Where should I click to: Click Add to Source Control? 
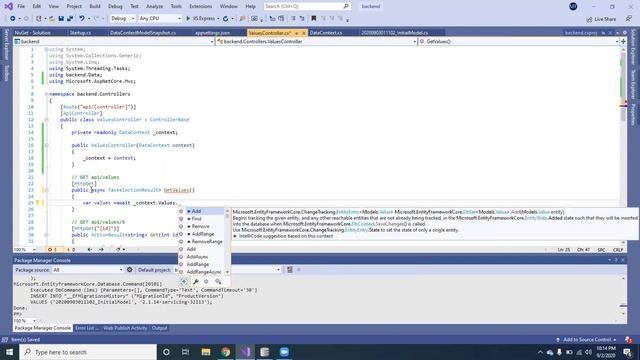coord(587,340)
